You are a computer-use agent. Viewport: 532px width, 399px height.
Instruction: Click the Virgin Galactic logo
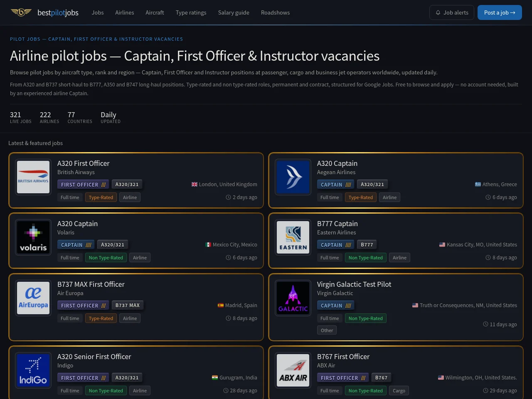point(293,298)
